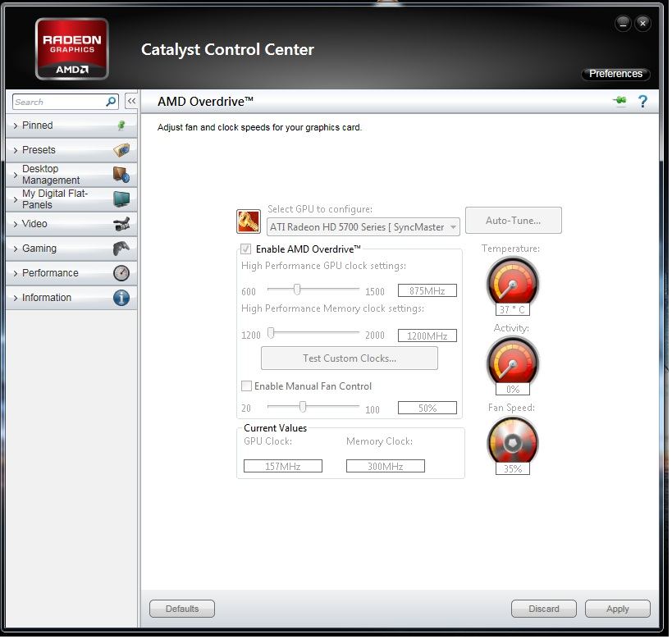Expand the Presets section

coord(71,150)
